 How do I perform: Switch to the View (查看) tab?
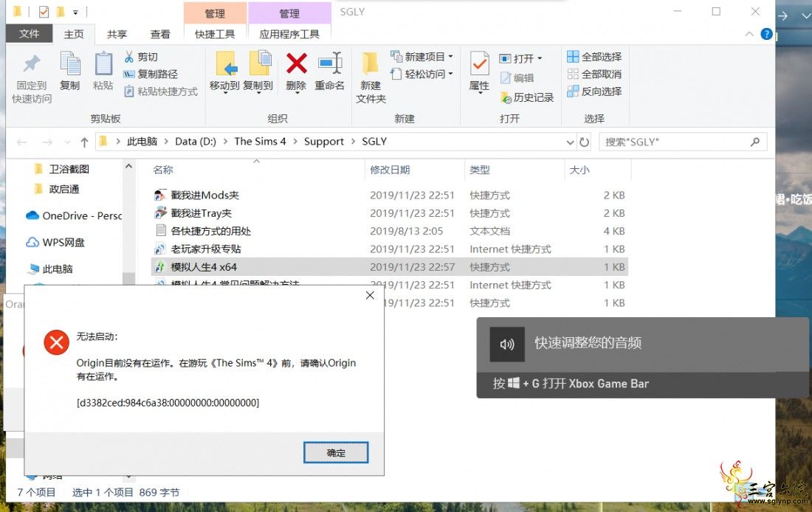pyautogui.click(x=160, y=34)
